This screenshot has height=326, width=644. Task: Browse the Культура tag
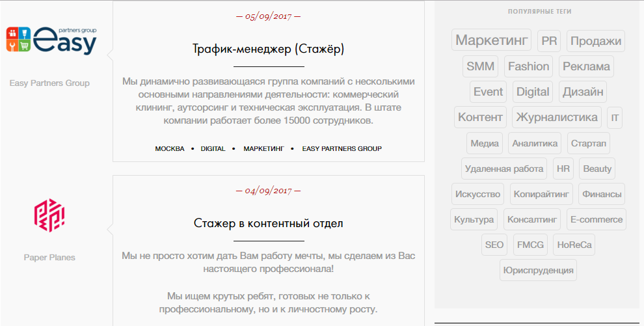[x=474, y=220]
